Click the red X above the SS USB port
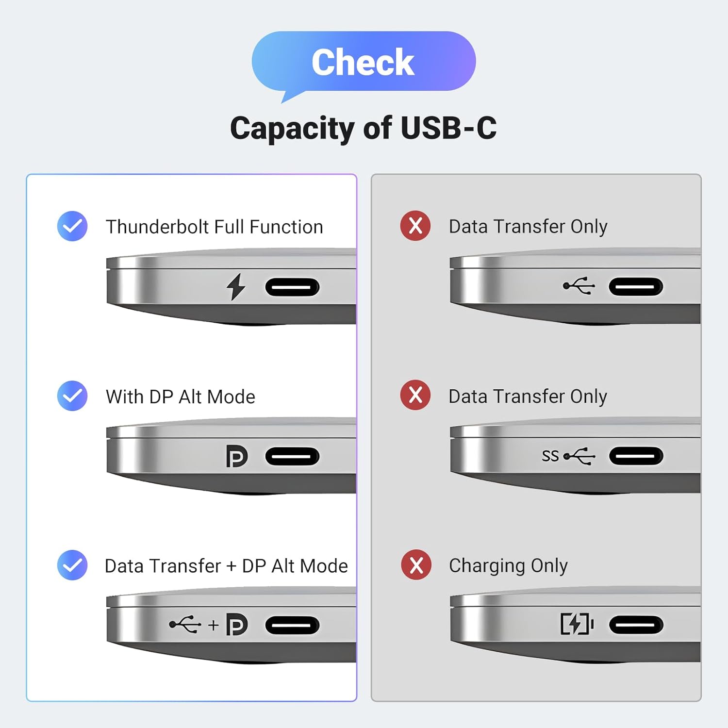 [415, 395]
